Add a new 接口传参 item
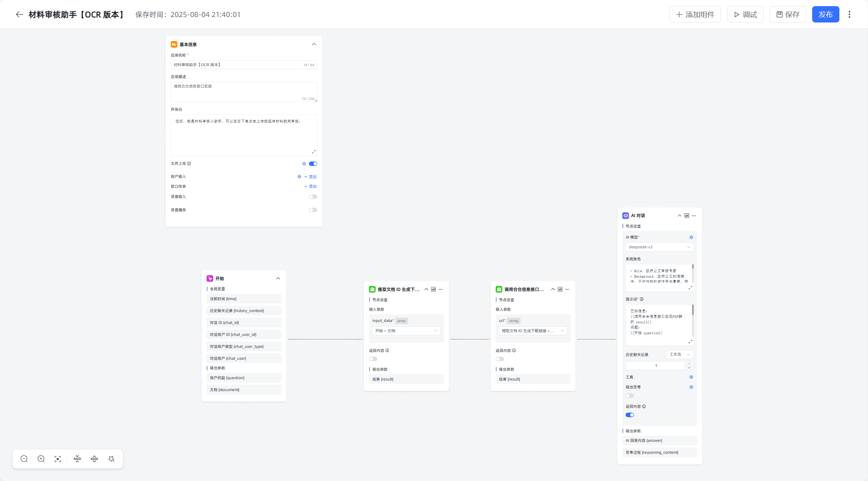 (310, 186)
